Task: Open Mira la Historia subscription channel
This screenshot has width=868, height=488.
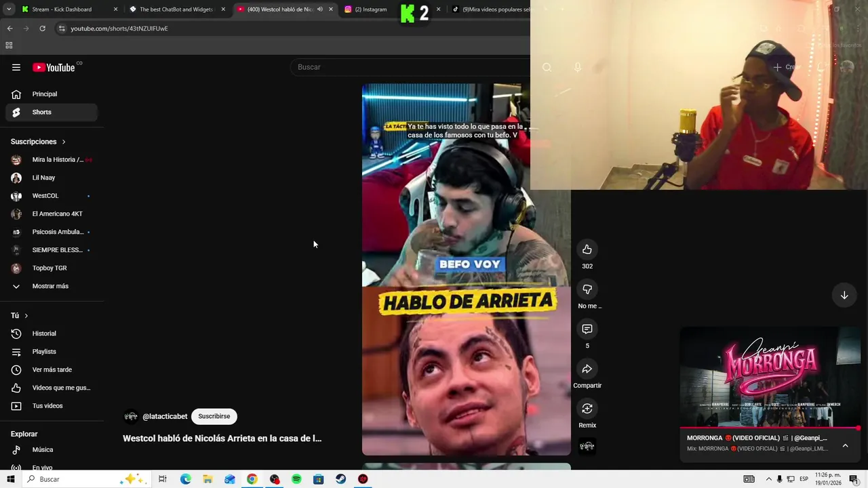Action: (x=52, y=159)
